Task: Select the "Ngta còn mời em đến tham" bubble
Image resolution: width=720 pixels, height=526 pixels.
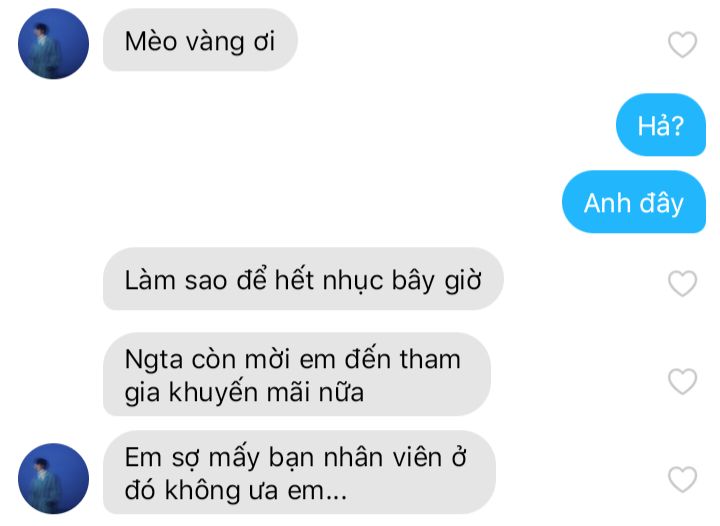Action: (x=297, y=375)
